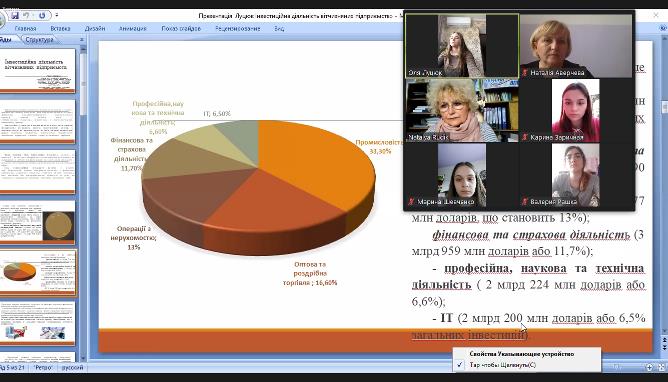Screen dimensions: 668x382
Task: Toggle the checked 'Tap чтобы Щелкнуть' option
Action: [527, 365]
